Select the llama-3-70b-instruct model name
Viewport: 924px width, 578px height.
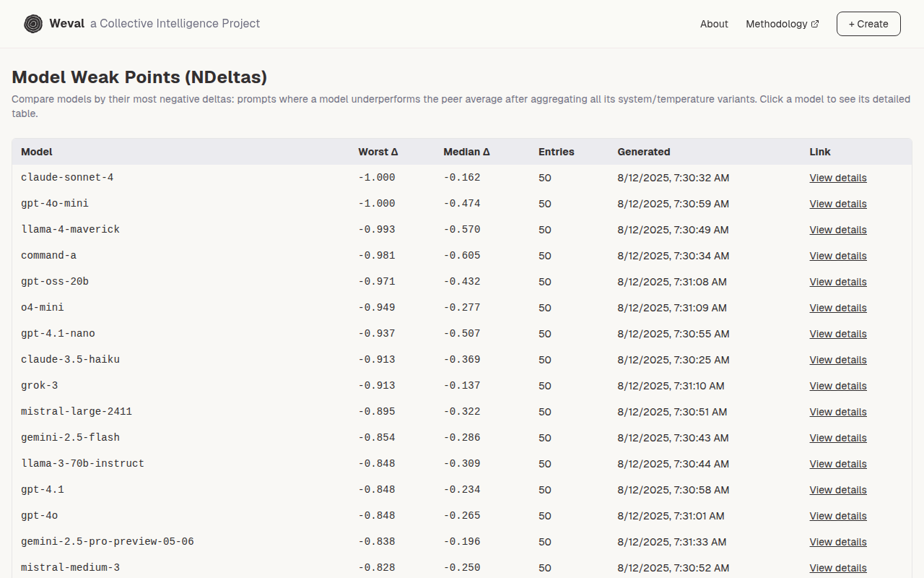(x=82, y=464)
